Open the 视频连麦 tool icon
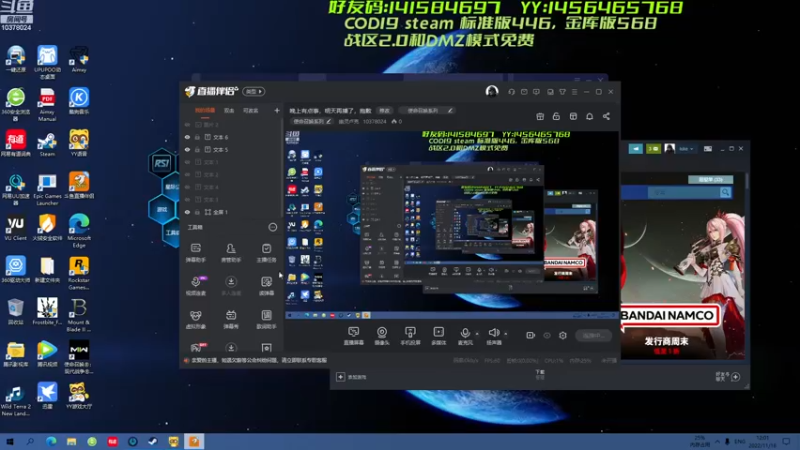This screenshot has width=800, height=450. click(x=196, y=286)
